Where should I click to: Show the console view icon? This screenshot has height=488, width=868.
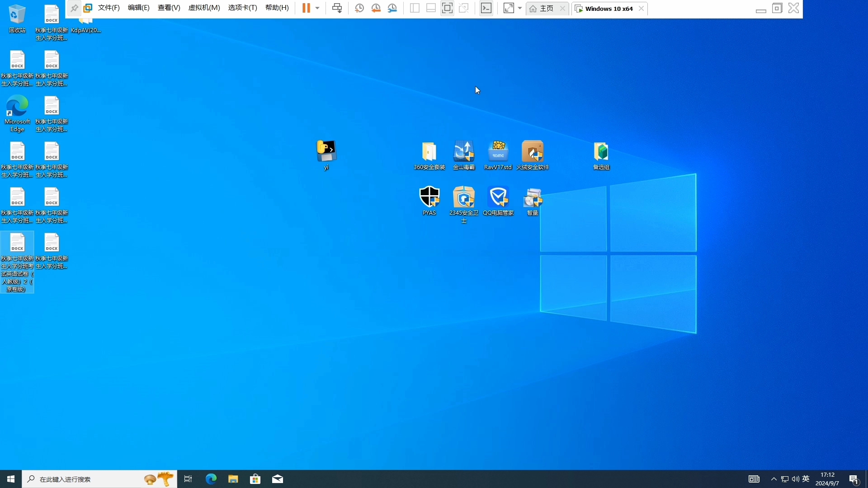pos(486,8)
